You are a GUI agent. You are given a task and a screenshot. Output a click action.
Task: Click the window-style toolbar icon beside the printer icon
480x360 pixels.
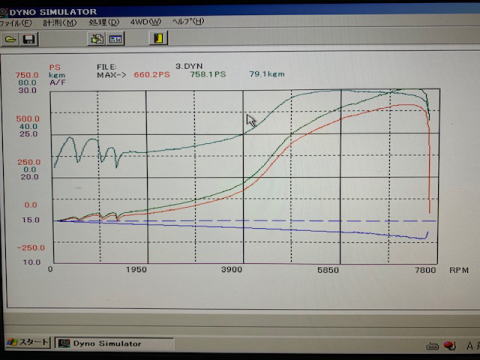115,39
